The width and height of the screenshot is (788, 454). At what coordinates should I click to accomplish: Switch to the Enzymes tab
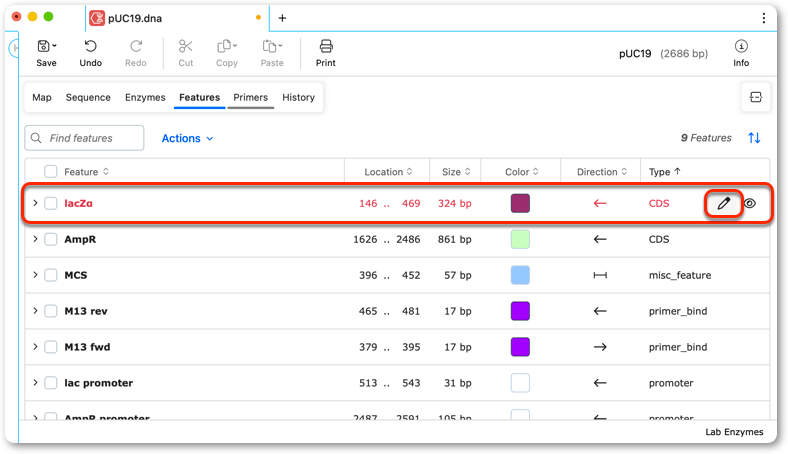(x=145, y=98)
